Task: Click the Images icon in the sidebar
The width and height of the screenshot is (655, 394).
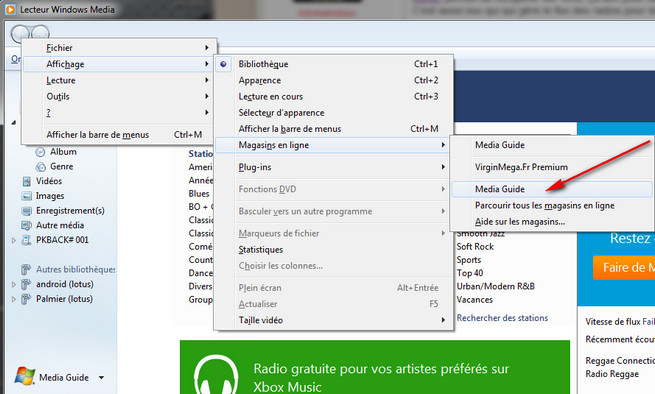Action: pos(26,196)
